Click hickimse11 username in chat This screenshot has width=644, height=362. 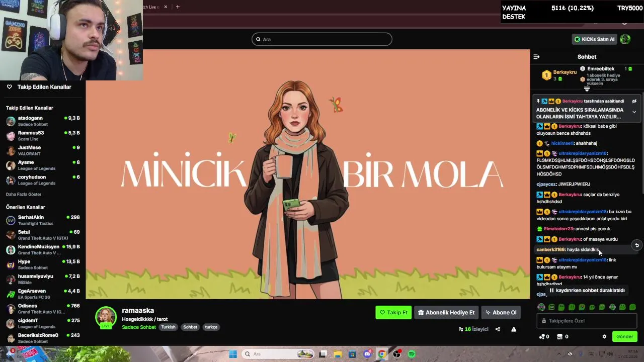point(562,143)
